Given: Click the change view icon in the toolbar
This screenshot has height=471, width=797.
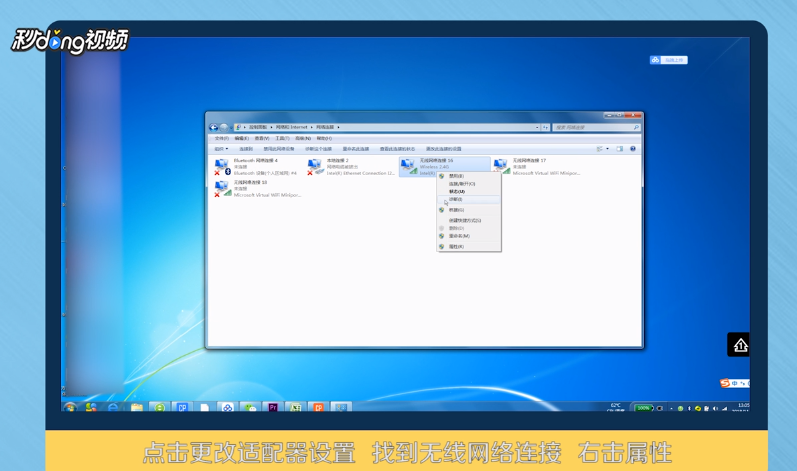Looking at the screenshot, I should (600, 149).
